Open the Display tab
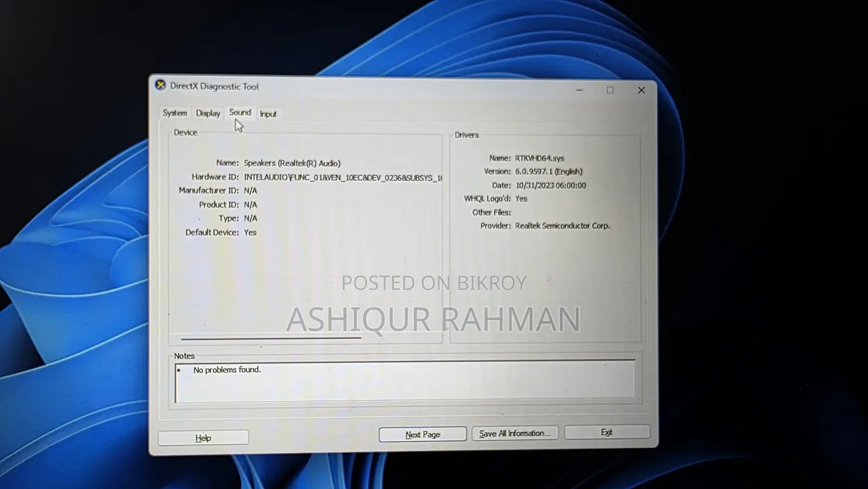The image size is (868, 489). click(x=208, y=113)
